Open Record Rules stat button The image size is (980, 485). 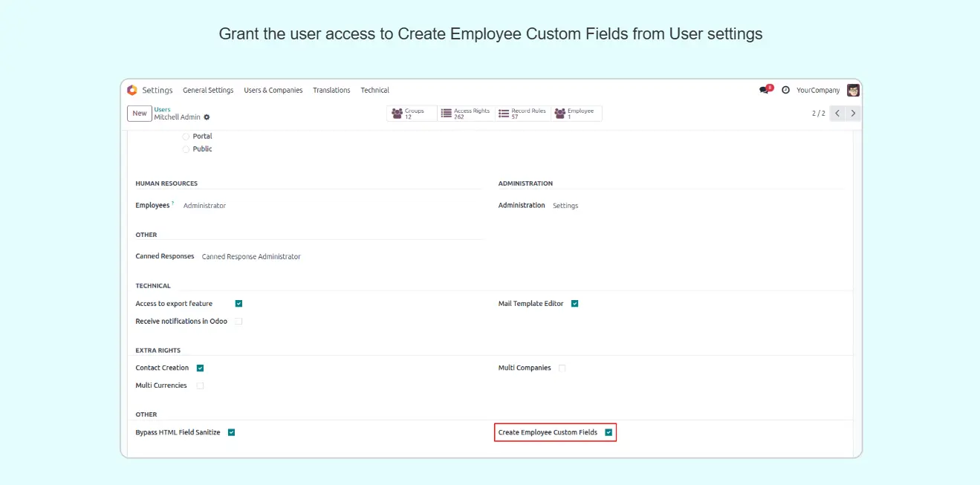522,114
